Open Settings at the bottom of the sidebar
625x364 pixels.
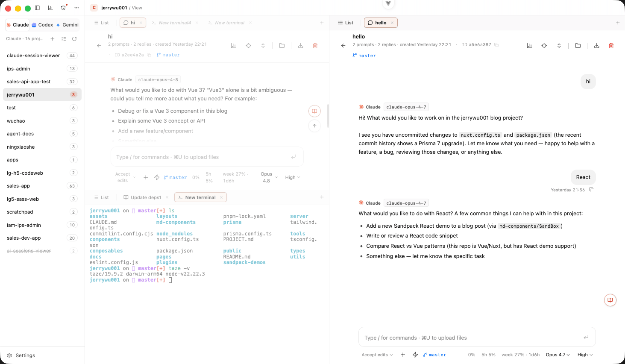[21, 355]
